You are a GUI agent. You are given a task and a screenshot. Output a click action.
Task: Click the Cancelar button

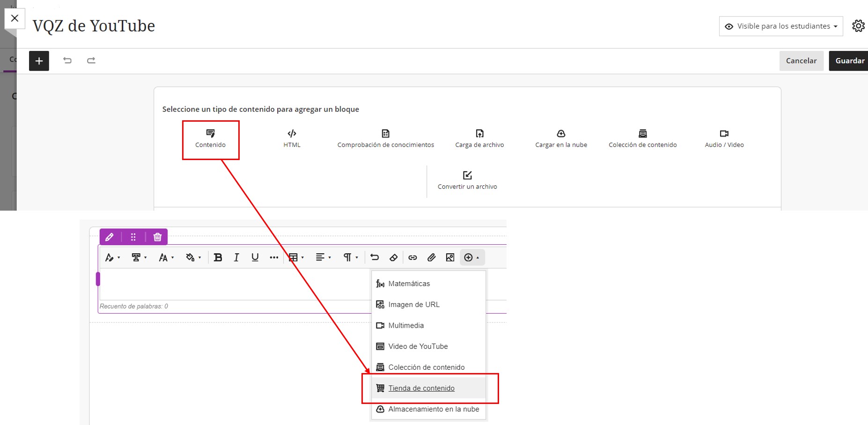pos(801,61)
